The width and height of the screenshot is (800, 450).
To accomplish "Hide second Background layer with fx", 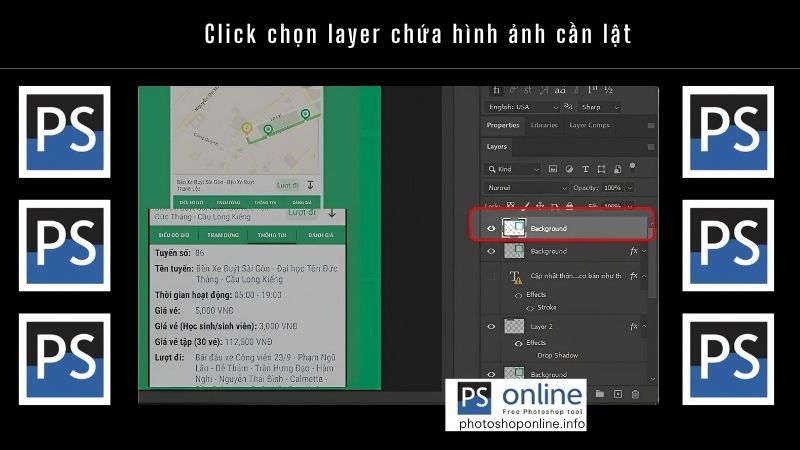I will tap(491, 251).
